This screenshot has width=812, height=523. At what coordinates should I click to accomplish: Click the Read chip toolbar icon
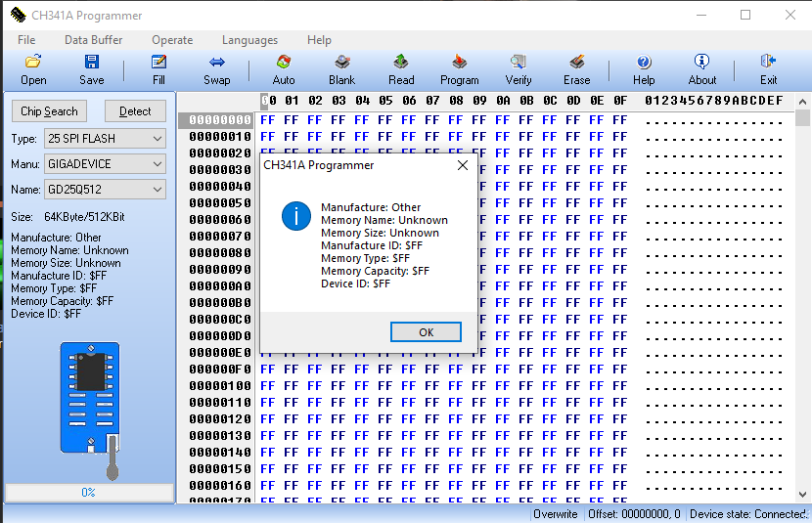[x=401, y=63]
